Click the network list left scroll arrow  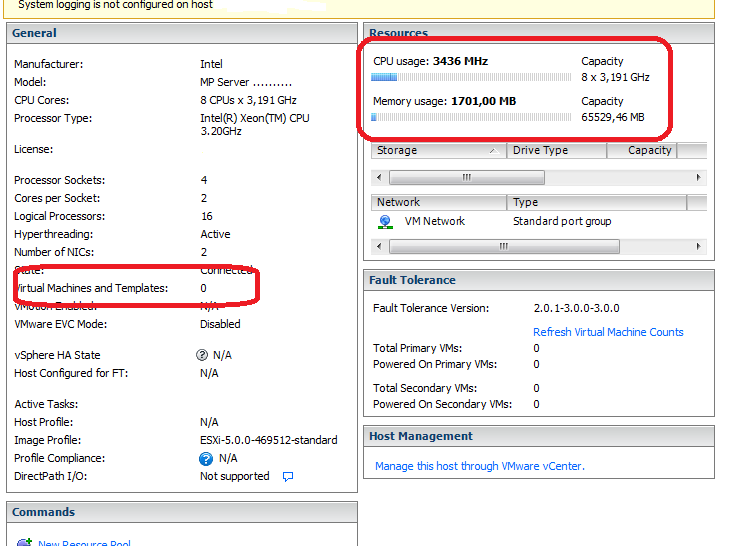click(x=379, y=246)
